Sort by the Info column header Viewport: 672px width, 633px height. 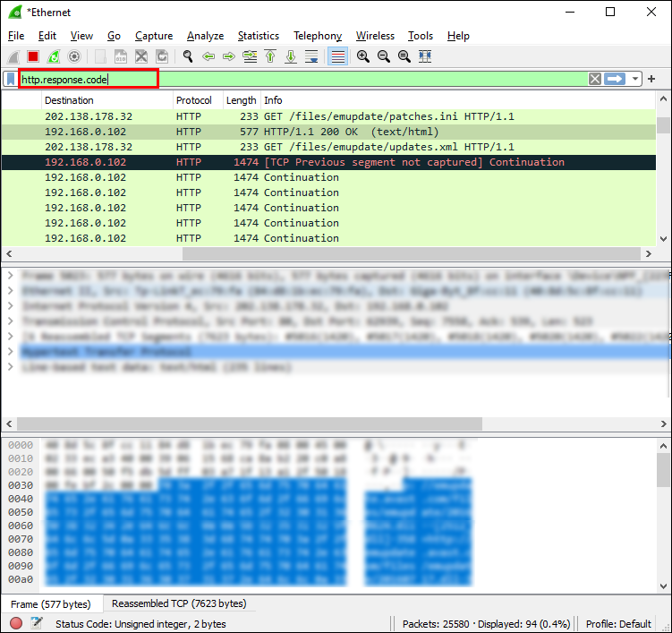pyautogui.click(x=458, y=100)
